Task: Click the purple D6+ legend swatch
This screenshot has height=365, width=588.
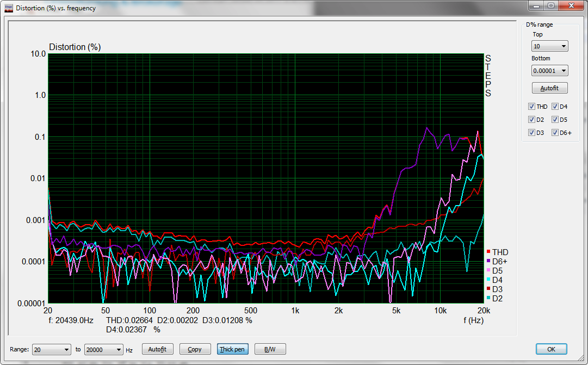Action: [x=488, y=262]
